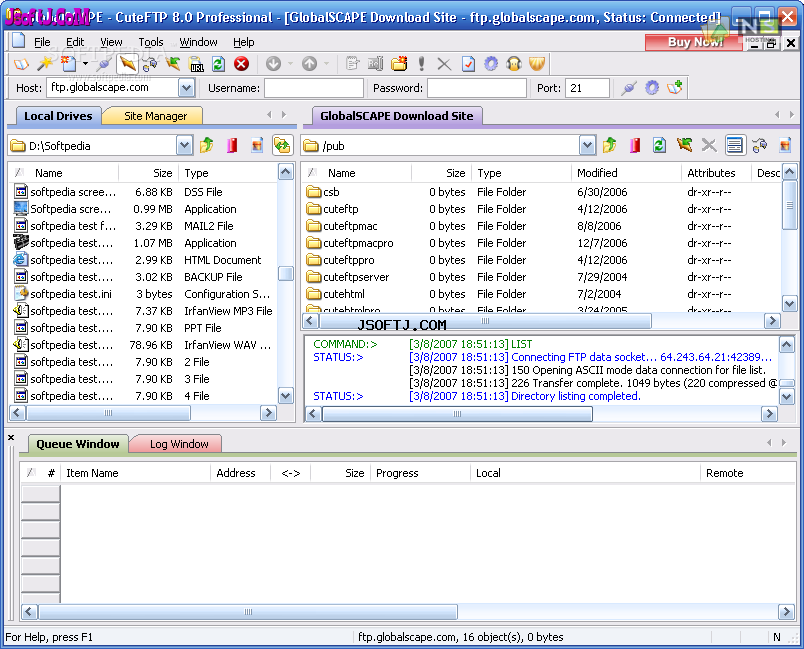Click the add-site icon at Quick Connect bar end
The height and width of the screenshot is (649, 804).
[x=675, y=88]
